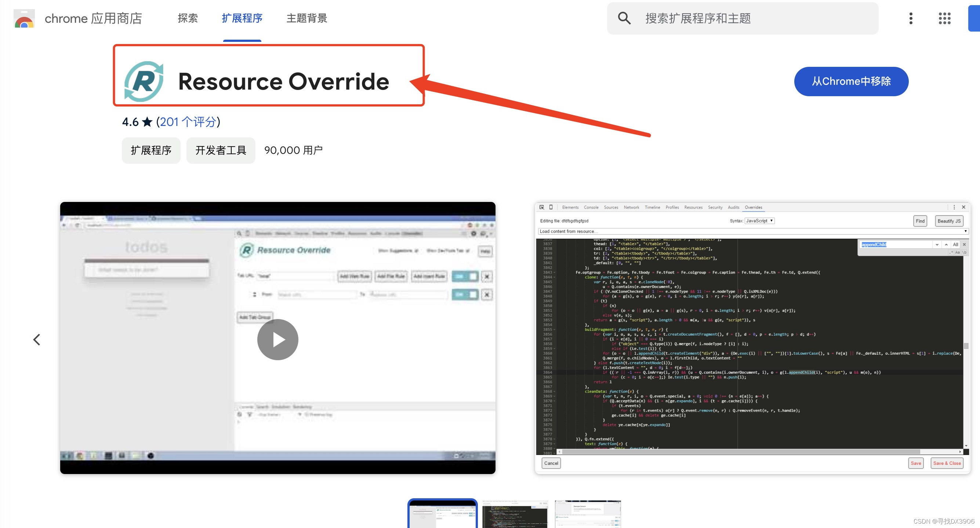Open the three-dot more options menu
Screen dimensions: 980x528
point(910,18)
